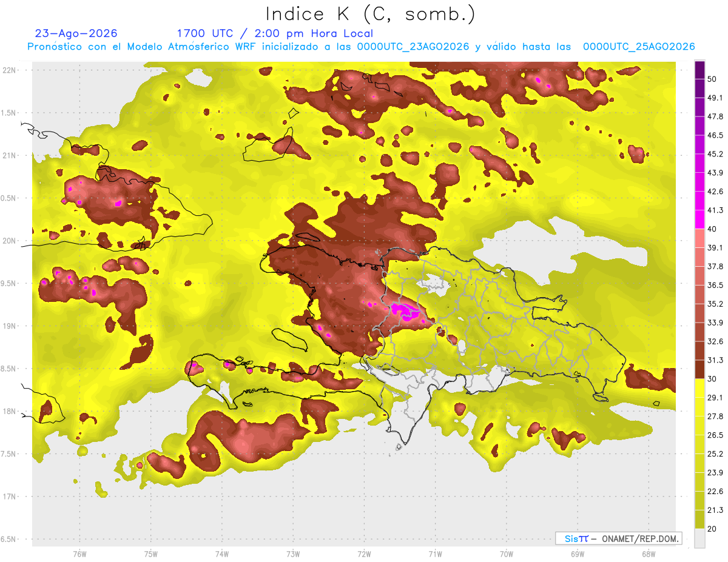Click the legend value "23.9"
The width and height of the screenshot is (728, 562).
coord(715,473)
